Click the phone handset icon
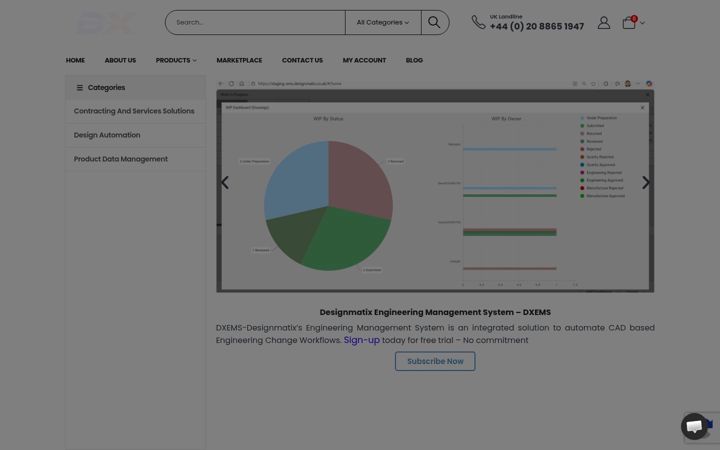Image resolution: width=720 pixels, height=450 pixels. coord(478,22)
